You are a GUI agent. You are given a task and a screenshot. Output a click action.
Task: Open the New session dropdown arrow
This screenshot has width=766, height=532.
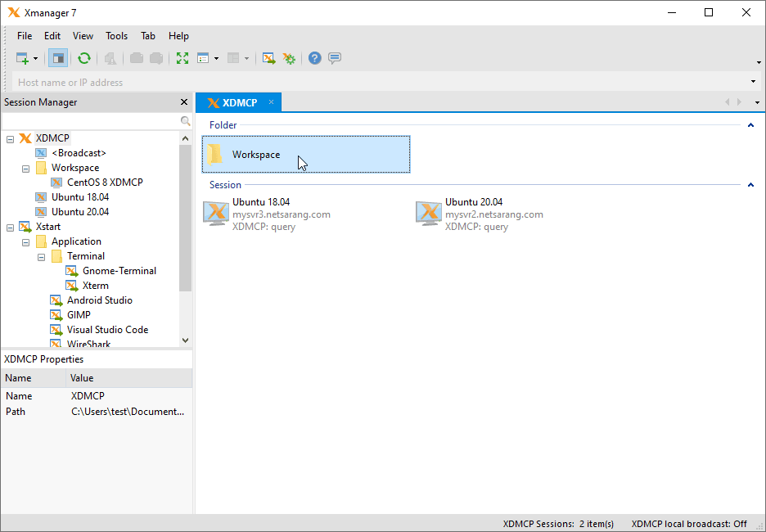[x=36, y=59]
